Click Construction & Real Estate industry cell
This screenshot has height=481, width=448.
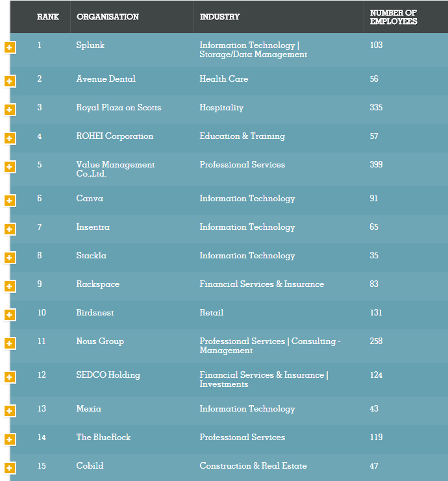[x=253, y=465]
